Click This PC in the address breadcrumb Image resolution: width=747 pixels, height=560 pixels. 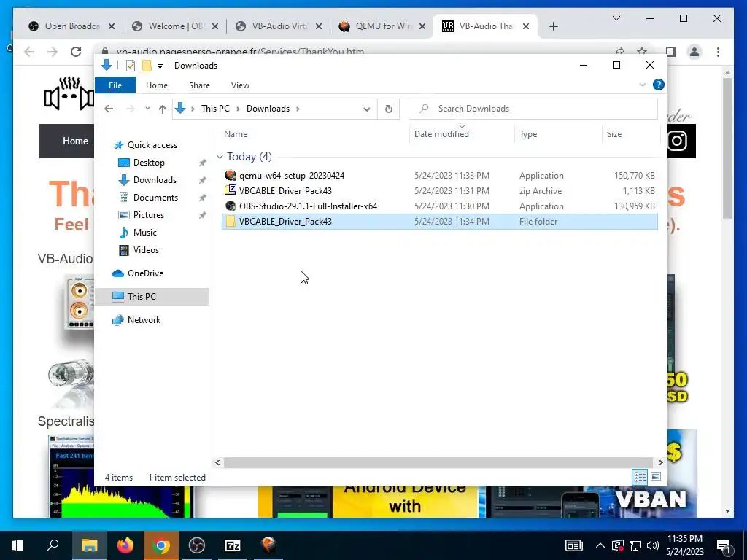pyautogui.click(x=215, y=109)
